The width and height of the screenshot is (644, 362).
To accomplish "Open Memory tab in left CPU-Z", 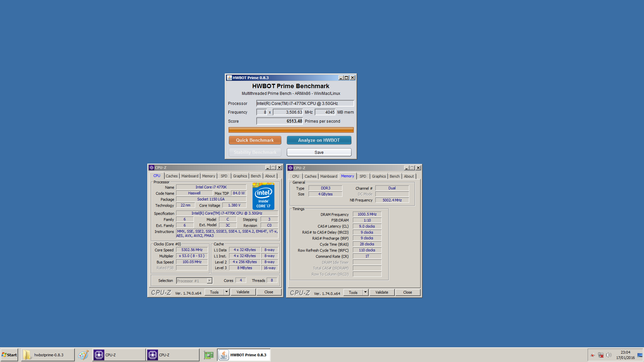I will (x=209, y=176).
